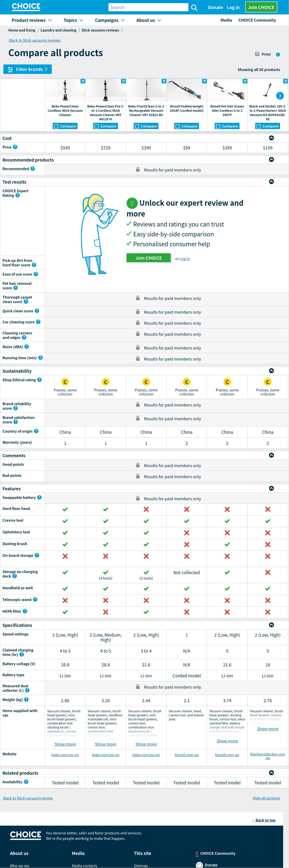Click the Black and Decker stick vacuum thumbnail

point(267,90)
